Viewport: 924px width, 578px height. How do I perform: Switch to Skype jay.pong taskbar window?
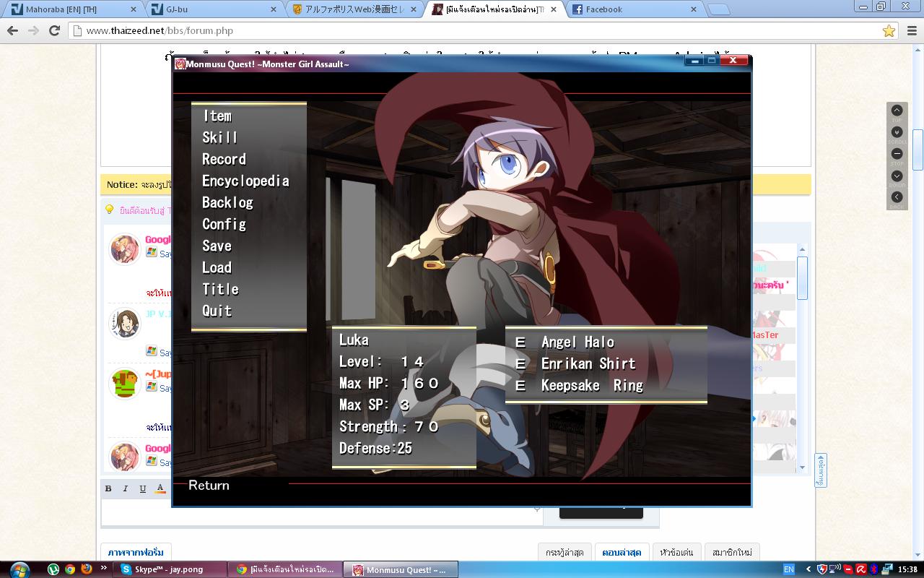pyautogui.click(x=170, y=569)
